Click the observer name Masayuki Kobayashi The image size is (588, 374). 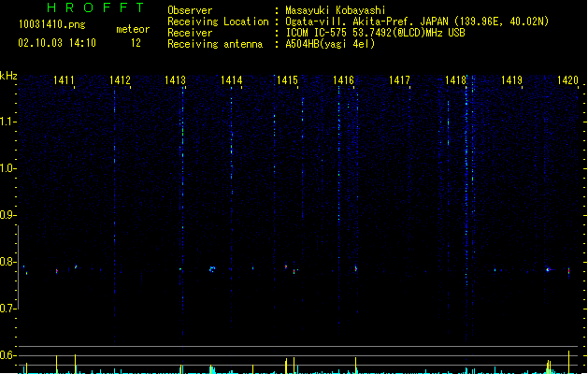[336, 10]
